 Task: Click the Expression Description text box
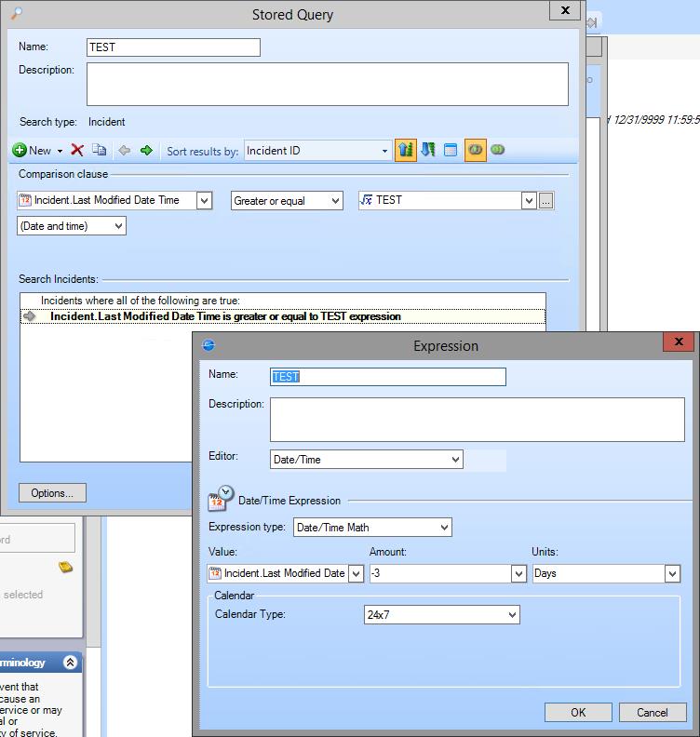pyautogui.click(x=477, y=420)
